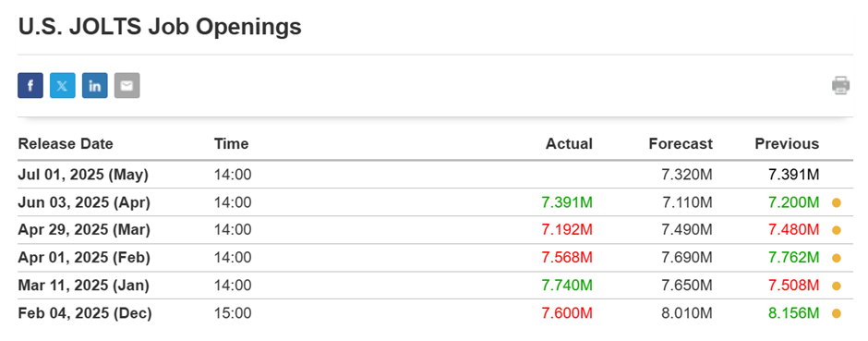This screenshot has height=341, width=868.
Task: Click the Release Date column header
Action: (66, 144)
